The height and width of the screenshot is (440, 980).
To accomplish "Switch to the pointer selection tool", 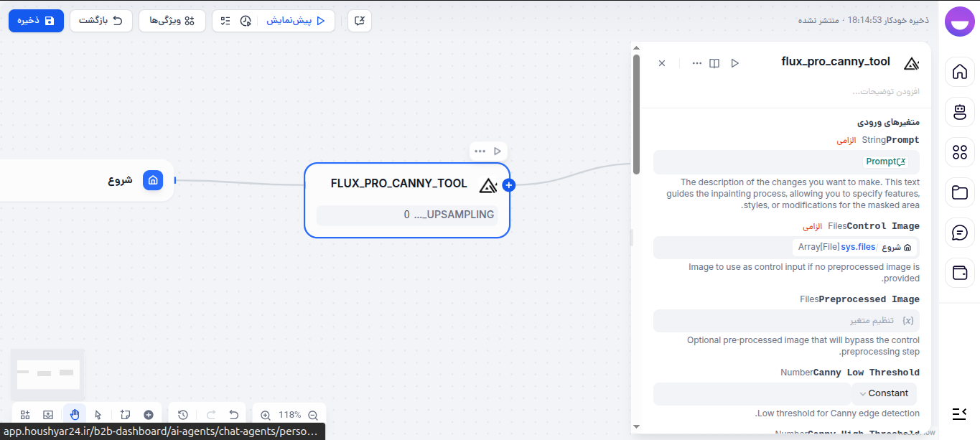I will pyautogui.click(x=98, y=414).
